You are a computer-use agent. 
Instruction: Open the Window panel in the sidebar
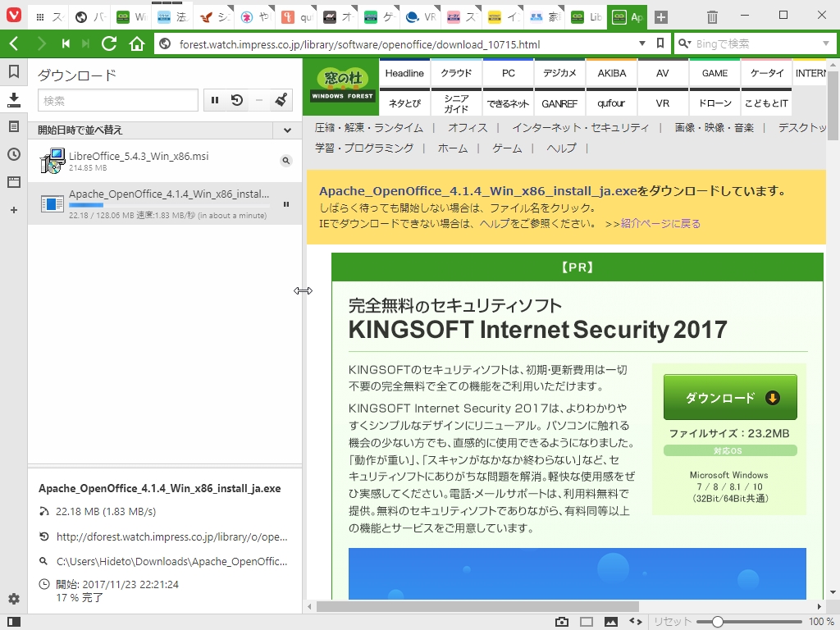[13, 182]
